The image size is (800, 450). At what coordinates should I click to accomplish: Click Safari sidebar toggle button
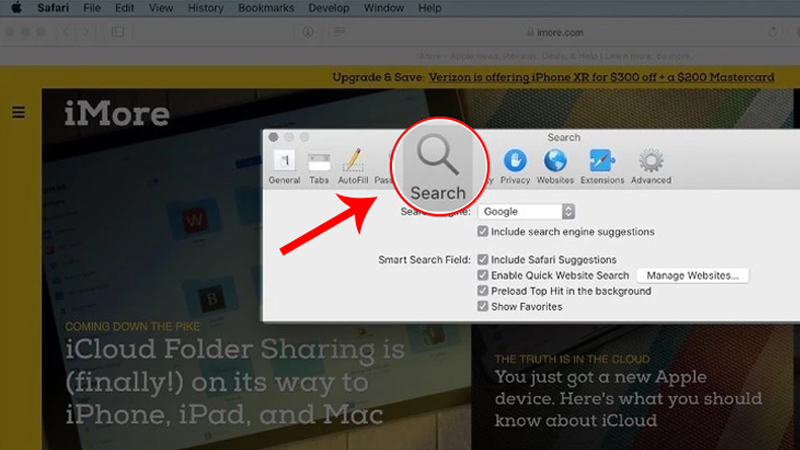(x=118, y=32)
